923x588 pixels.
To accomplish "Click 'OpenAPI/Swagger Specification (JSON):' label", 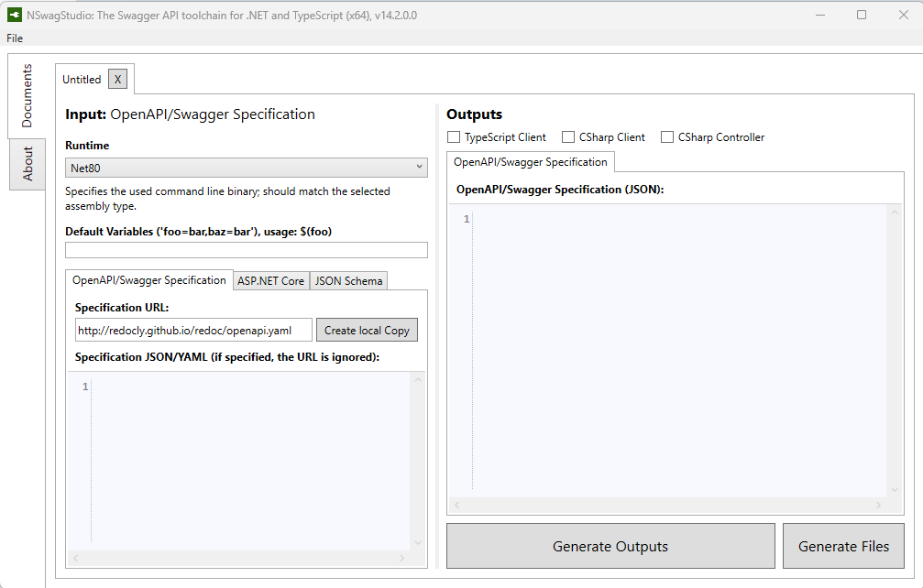I will pyautogui.click(x=560, y=190).
